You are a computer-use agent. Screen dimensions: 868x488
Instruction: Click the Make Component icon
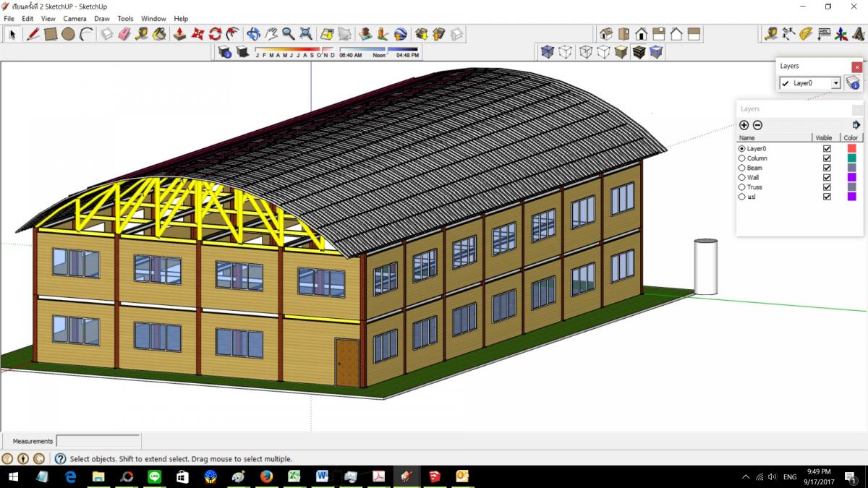pos(107,34)
